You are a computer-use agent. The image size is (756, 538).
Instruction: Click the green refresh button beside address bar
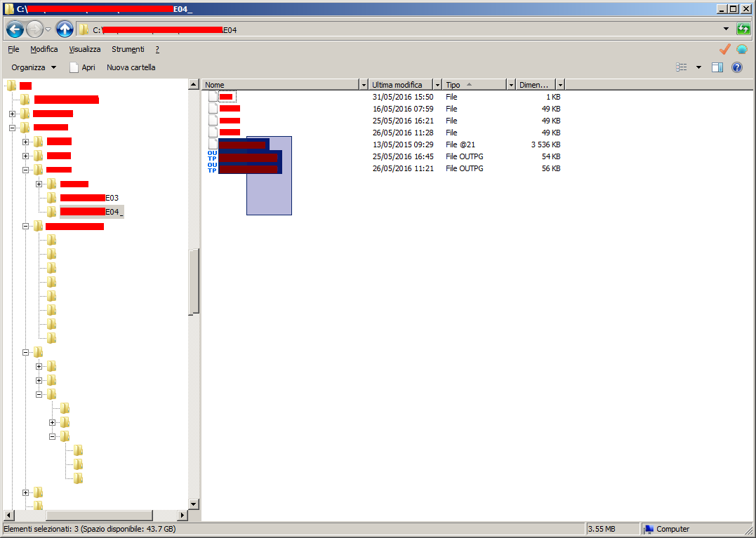(743, 29)
